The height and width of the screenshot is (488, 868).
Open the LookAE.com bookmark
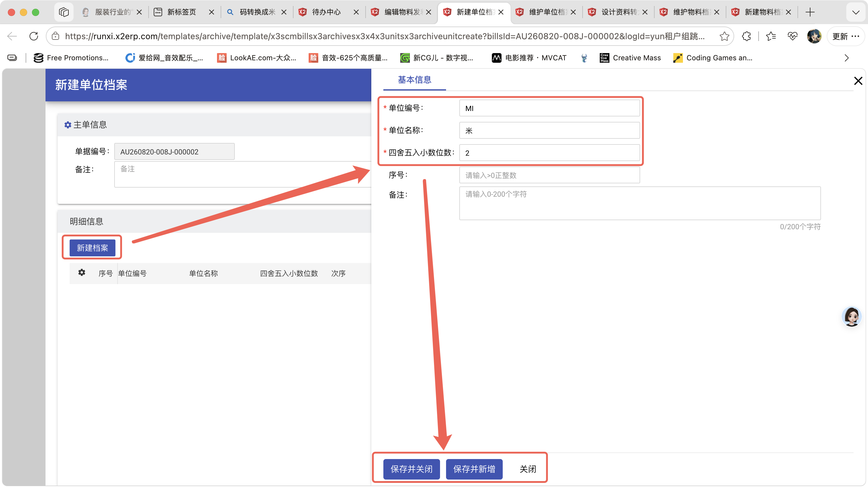[x=256, y=58]
